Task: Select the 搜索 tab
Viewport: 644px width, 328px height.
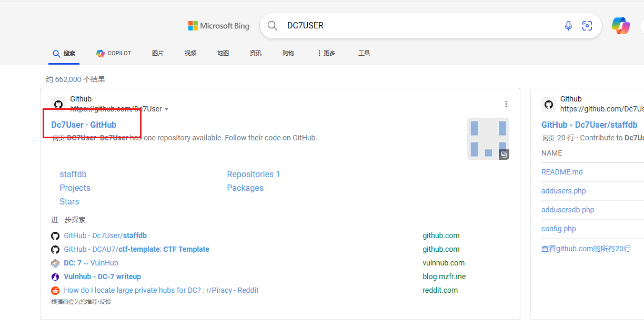Action: tap(64, 53)
